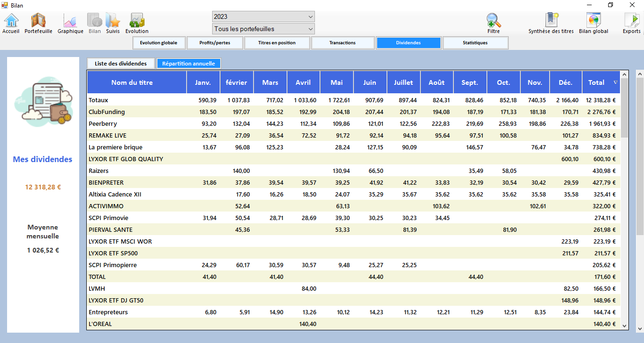The width and height of the screenshot is (644, 343).
Task: Click the 600,10 December cell
Action: [x=570, y=159]
